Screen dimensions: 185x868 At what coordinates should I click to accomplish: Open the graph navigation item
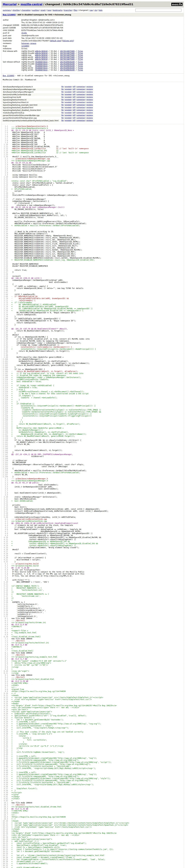point(43,10)
